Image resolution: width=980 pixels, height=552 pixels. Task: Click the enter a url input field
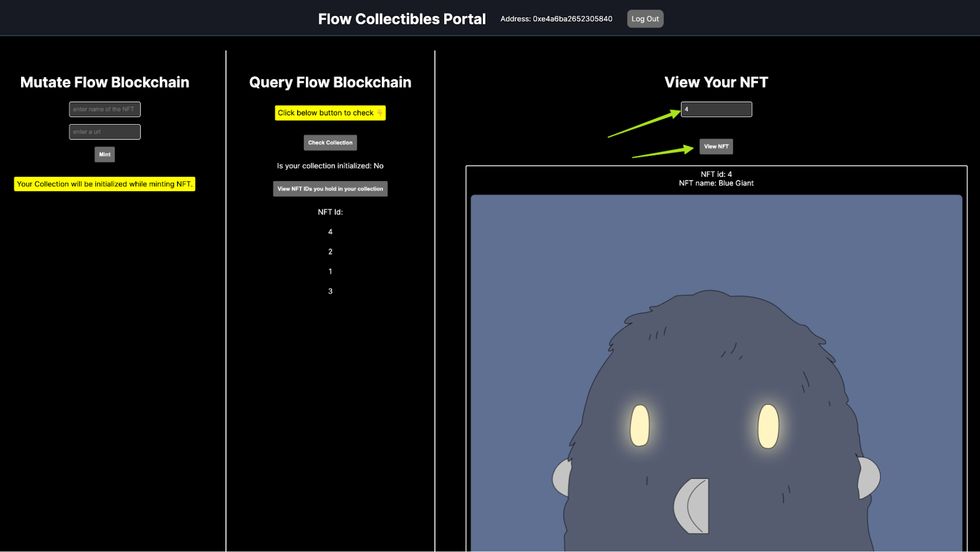(x=104, y=132)
